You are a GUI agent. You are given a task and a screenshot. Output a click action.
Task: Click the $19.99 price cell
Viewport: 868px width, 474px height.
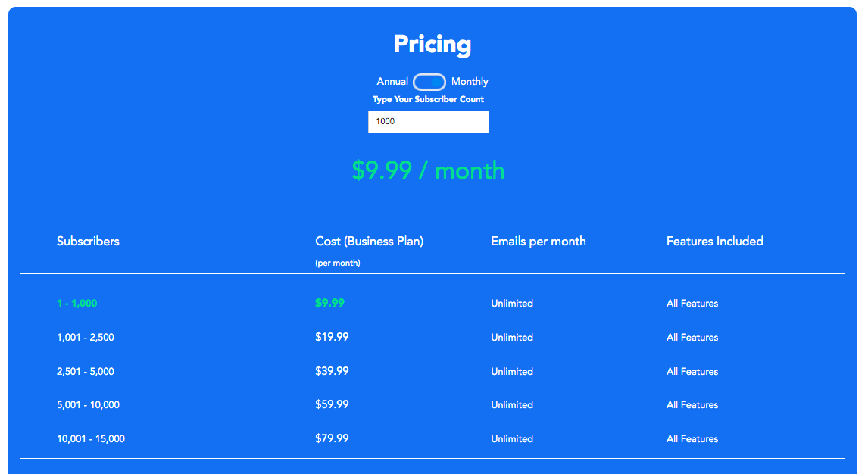click(332, 337)
